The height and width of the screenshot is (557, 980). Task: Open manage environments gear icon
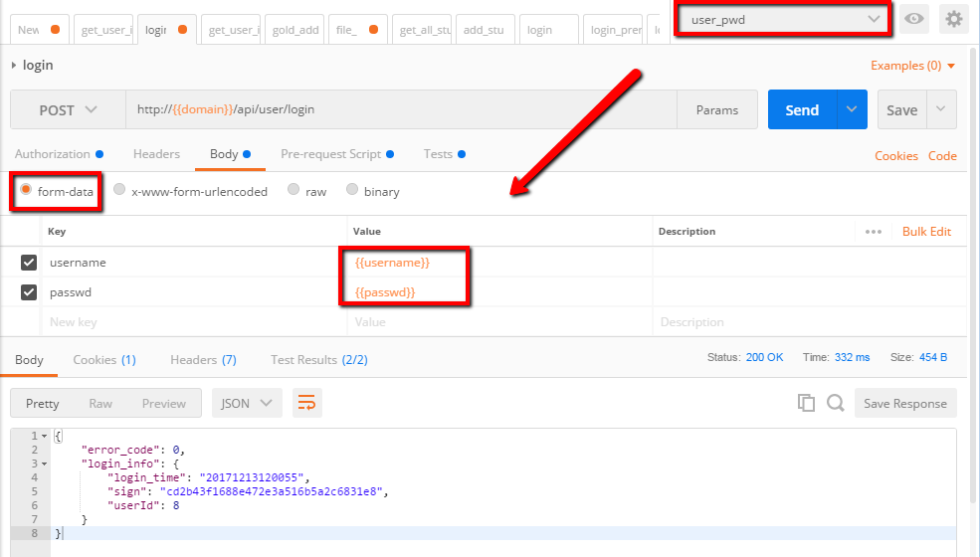[x=954, y=19]
